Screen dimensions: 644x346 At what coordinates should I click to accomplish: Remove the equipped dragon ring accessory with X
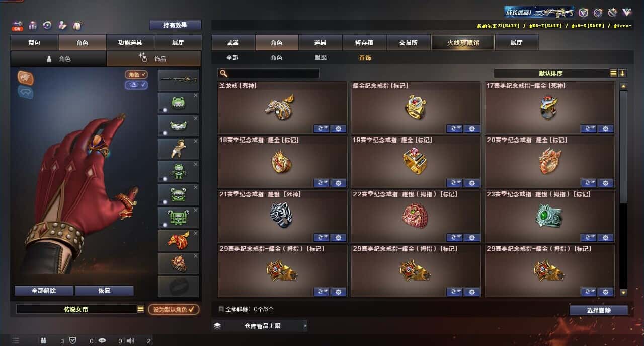(196, 234)
